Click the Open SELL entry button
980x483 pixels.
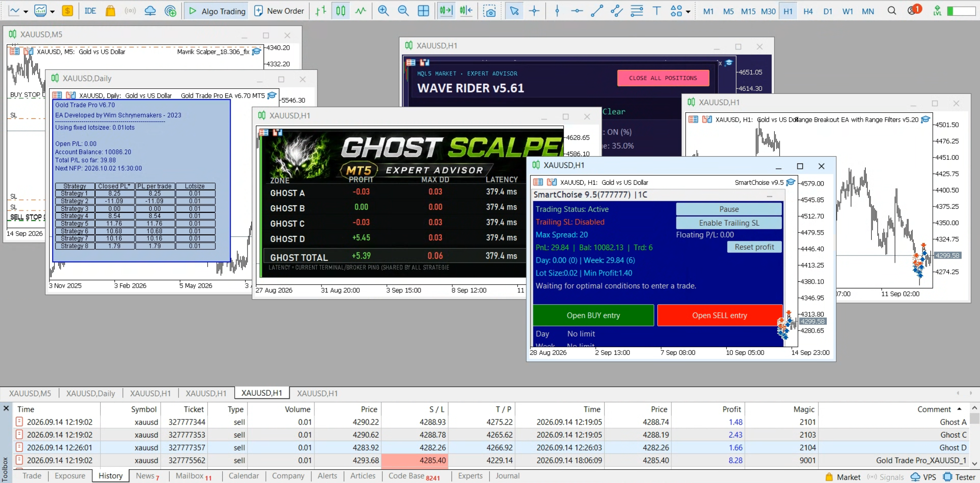click(x=720, y=315)
